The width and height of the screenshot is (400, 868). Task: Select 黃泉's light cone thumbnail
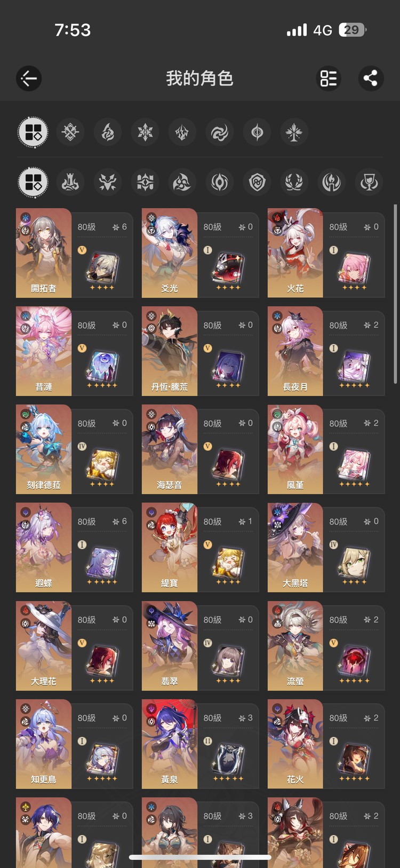tap(228, 757)
